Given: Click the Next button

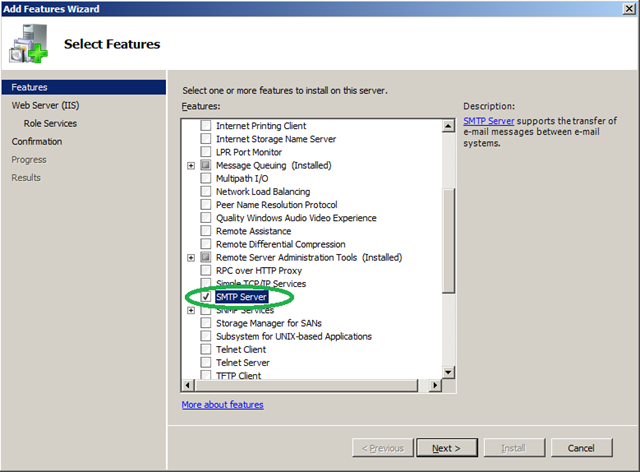Looking at the screenshot, I should (x=447, y=448).
